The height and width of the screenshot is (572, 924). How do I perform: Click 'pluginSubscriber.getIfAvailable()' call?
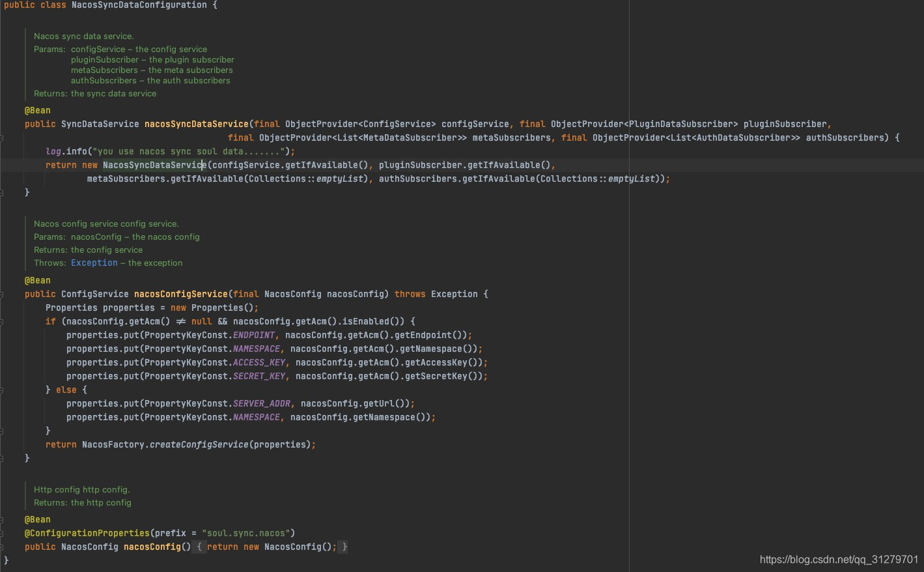465,165
